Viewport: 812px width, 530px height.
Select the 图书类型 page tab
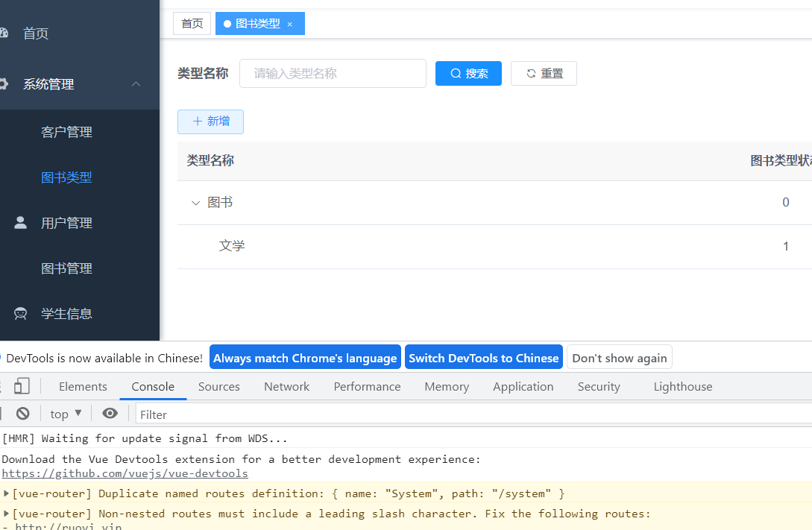(257, 23)
